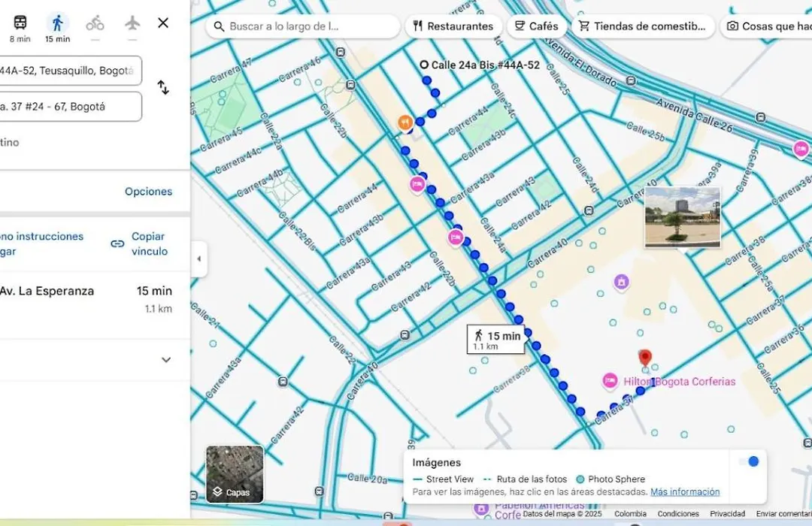
Task: Click the search magnifier icon
Action: click(x=219, y=26)
